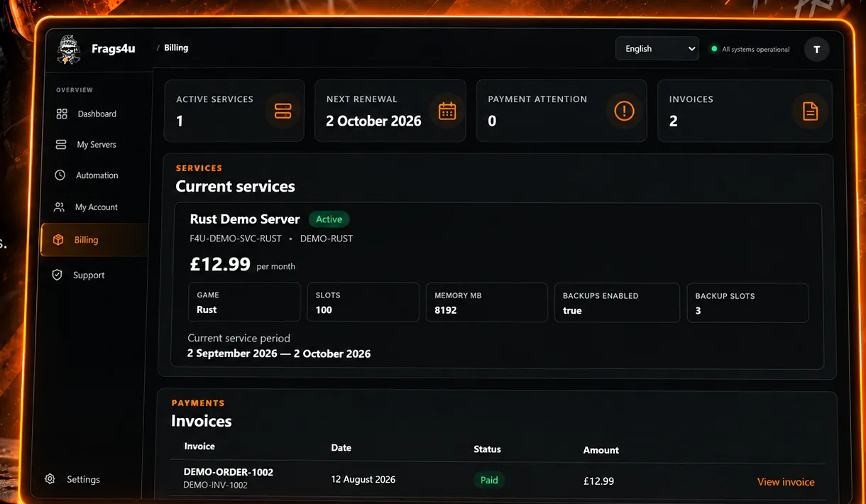
Task: Click the Frags4u brand name
Action: pos(113,49)
